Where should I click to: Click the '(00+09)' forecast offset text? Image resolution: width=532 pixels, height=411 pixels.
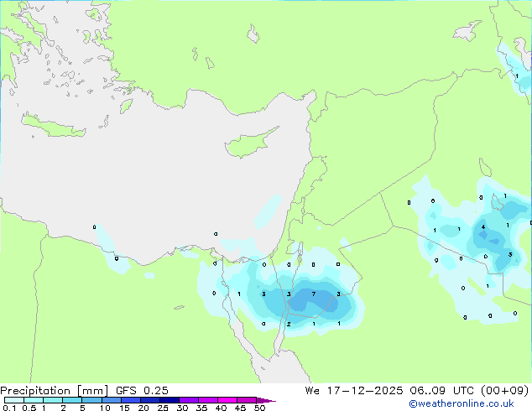pyautogui.click(x=505, y=391)
